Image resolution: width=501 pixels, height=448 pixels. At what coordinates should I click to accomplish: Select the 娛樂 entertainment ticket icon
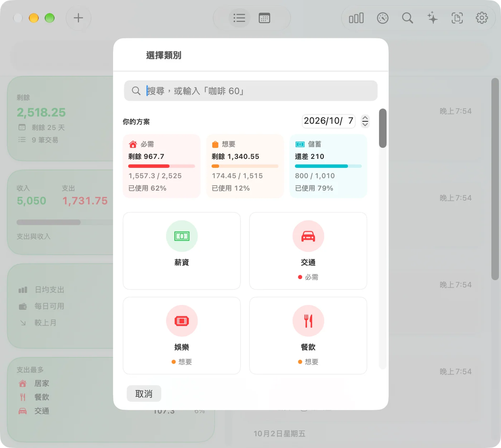[182, 321]
